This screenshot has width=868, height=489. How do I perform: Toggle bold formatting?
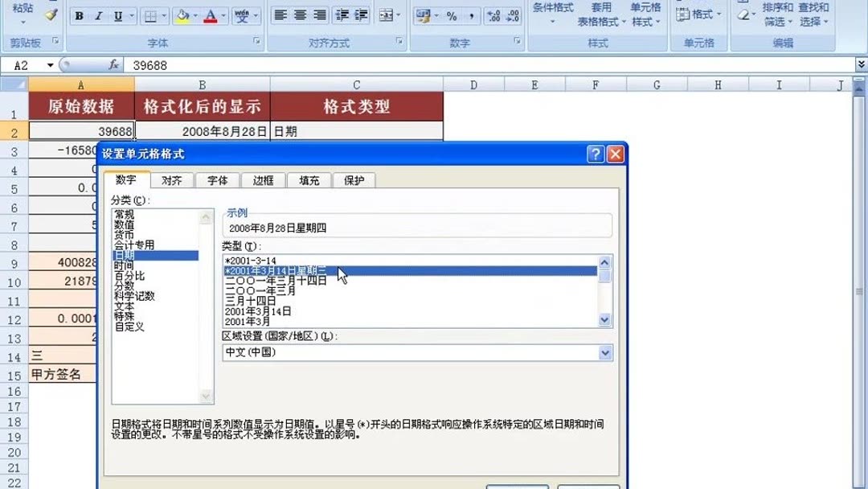78,16
